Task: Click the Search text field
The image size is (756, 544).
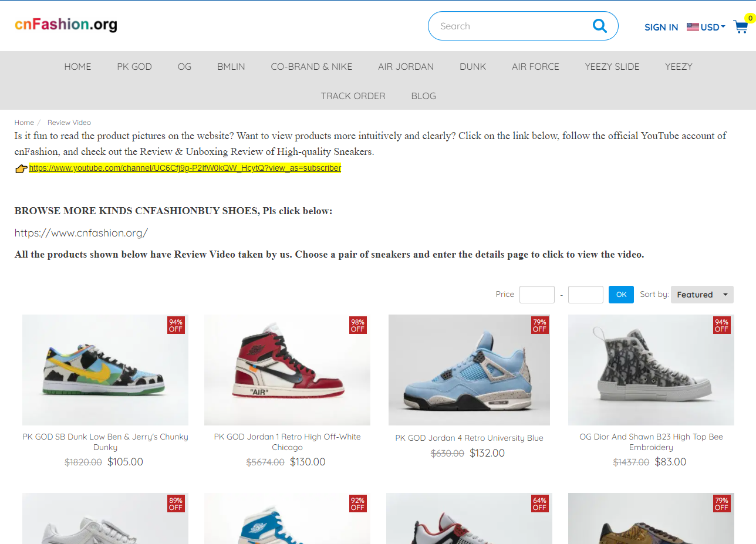Action: [x=511, y=26]
